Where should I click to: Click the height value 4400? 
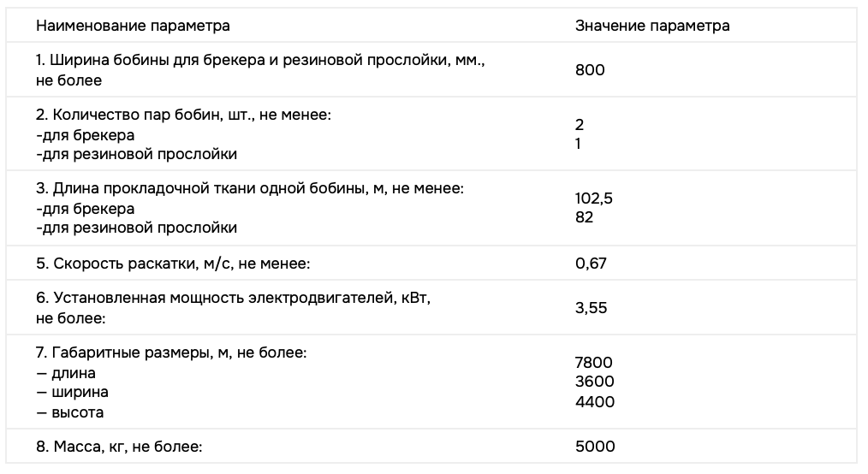coord(594,401)
